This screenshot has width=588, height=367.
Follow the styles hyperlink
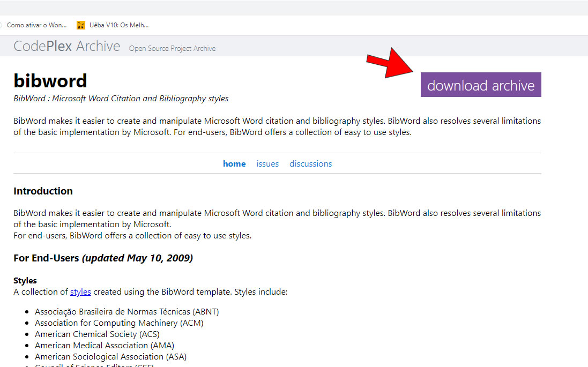(80, 291)
